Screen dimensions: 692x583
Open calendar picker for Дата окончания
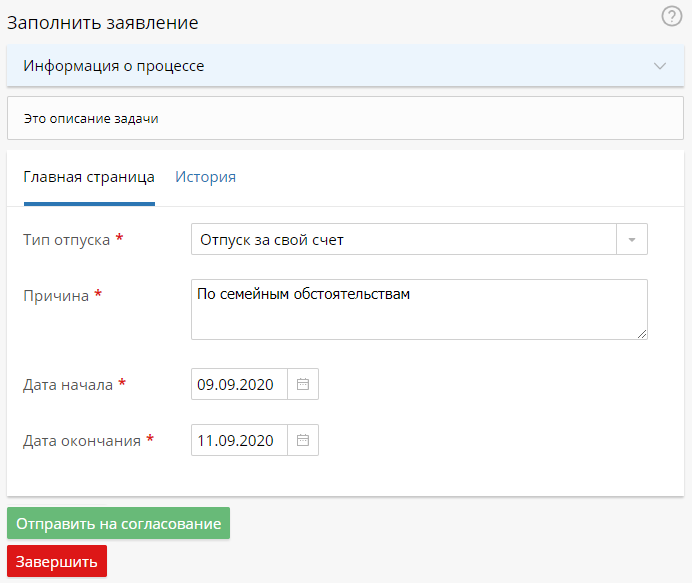point(303,440)
